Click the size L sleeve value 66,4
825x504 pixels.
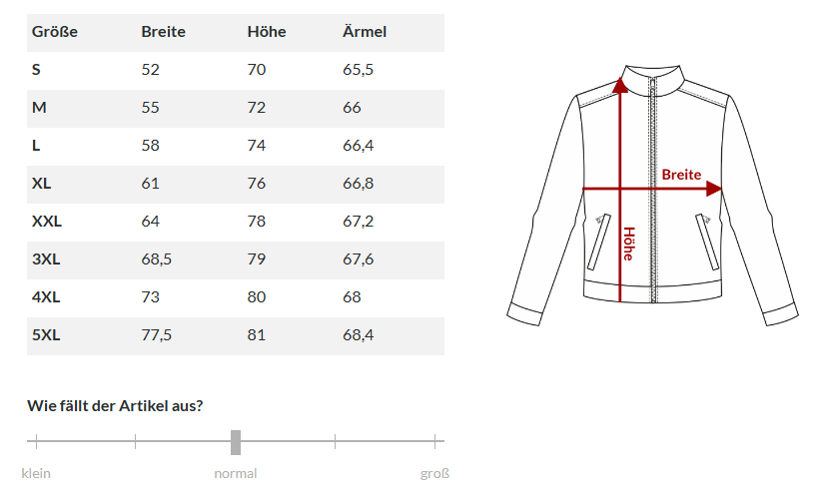(x=358, y=146)
